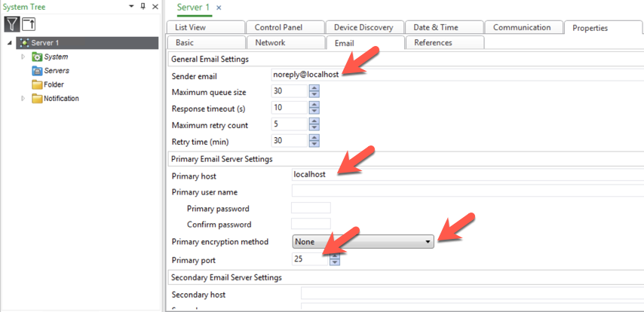The width and height of the screenshot is (644, 312).
Task: Click the Secondary Email Server Settings header
Action: click(404, 277)
